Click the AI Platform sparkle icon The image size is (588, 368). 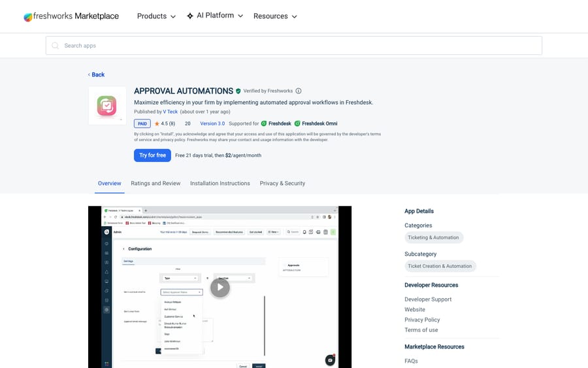(190, 16)
